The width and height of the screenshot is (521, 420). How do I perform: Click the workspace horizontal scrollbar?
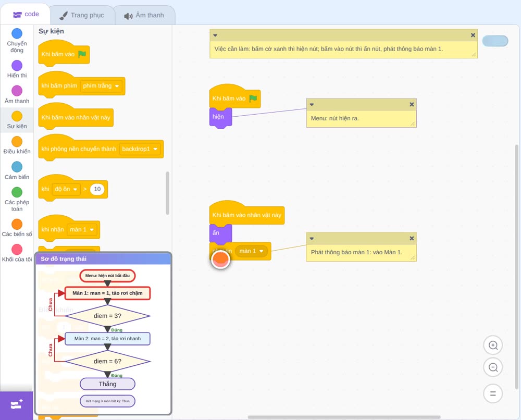(344, 417)
